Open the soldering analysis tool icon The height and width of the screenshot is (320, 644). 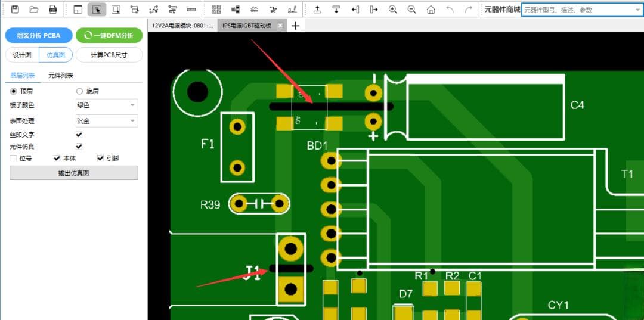(x=292, y=10)
